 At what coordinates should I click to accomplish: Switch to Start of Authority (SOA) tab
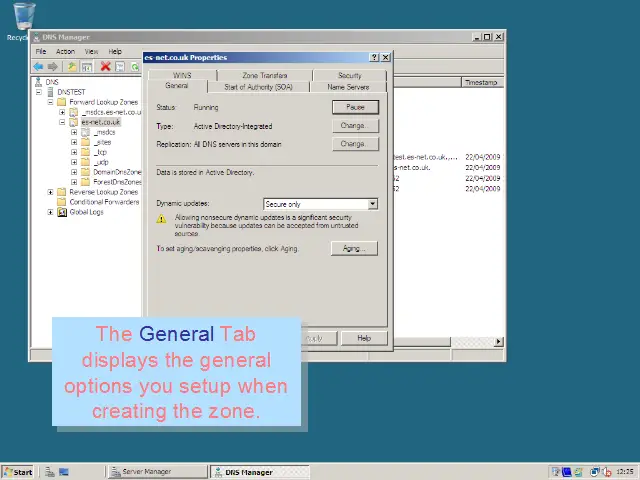pos(258,87)
